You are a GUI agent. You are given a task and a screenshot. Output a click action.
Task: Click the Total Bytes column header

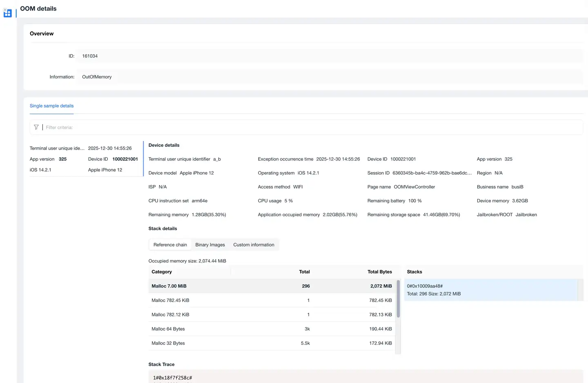coord(379,272)
